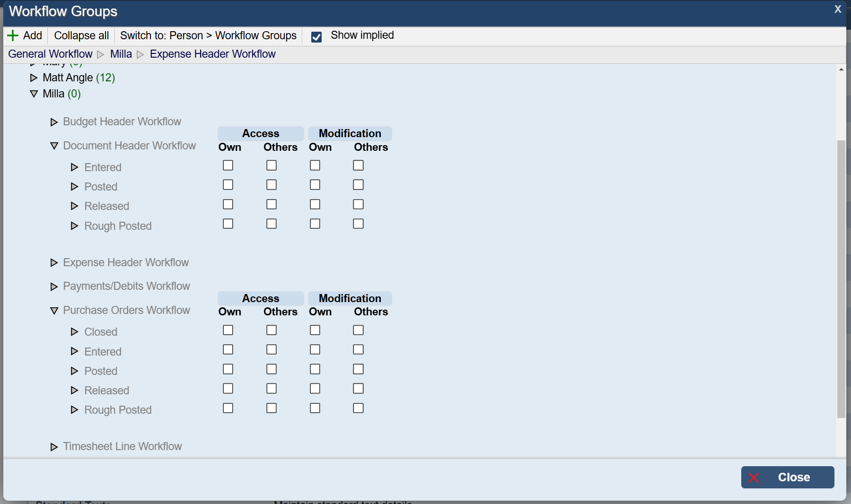
Task: Close dialog with the top-right X icon
Action: (x=837, y=9)
